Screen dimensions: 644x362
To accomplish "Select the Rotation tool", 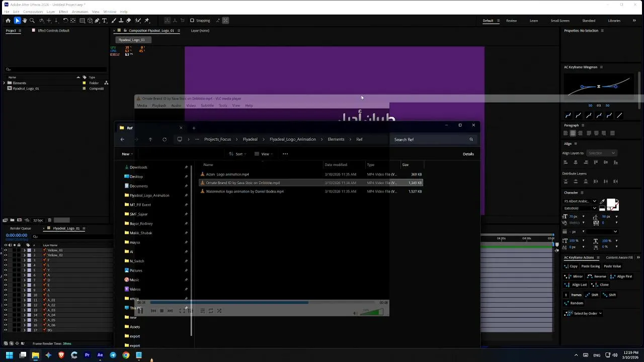I will pyautogui.click(x=65, y=21).
